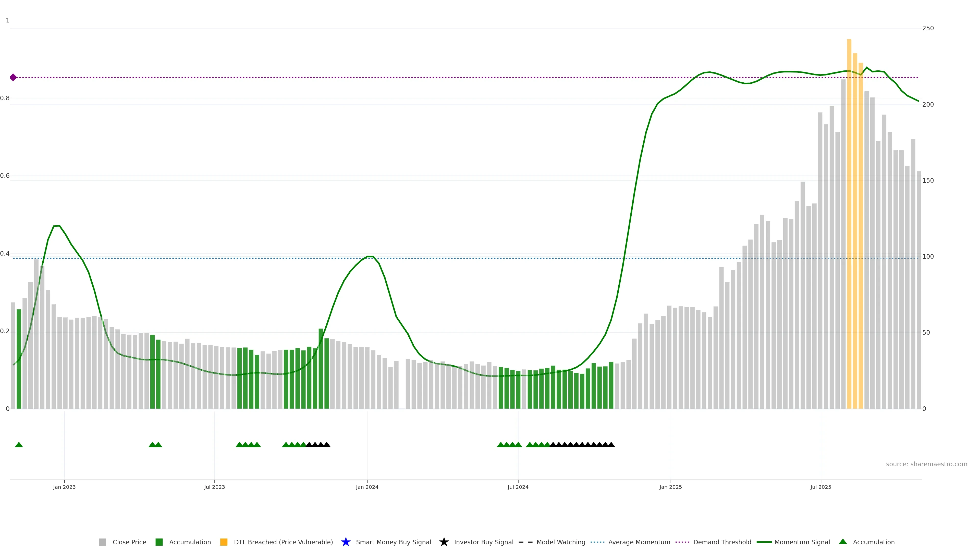Click the gray Close Price legend swatch
980x551 pixels.
pyautogui.click(x=102, y=542)
